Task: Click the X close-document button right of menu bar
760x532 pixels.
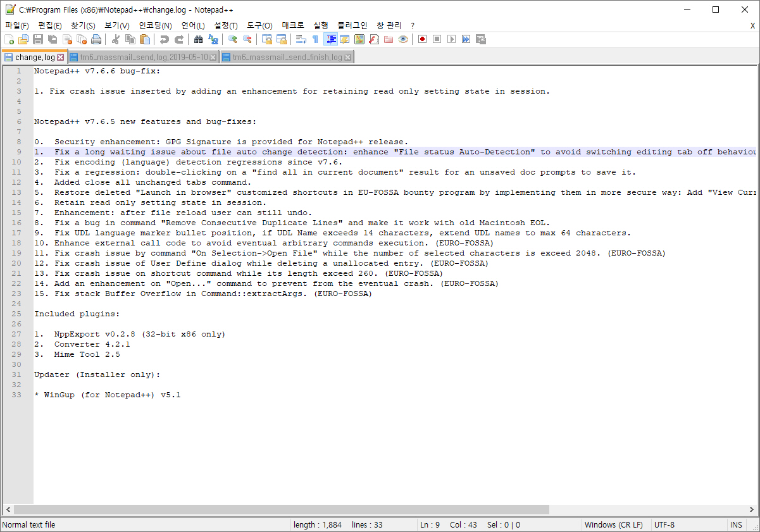Action: [x=752, y=26]
